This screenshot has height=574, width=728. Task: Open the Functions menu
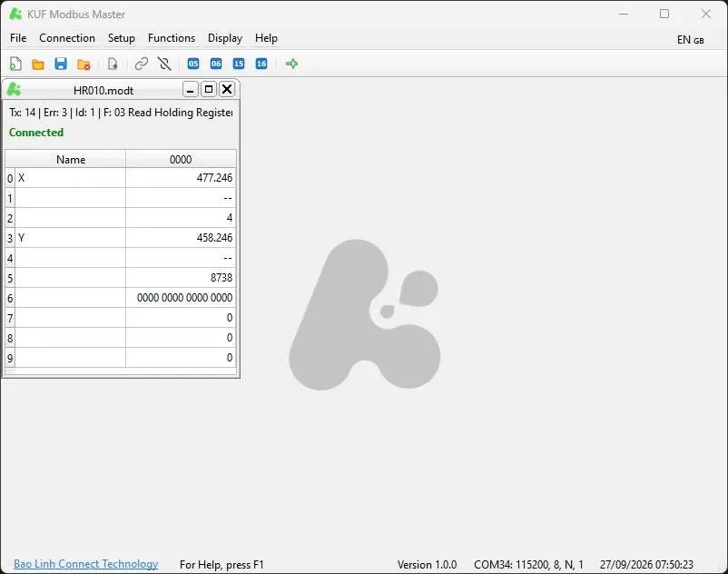172,38
